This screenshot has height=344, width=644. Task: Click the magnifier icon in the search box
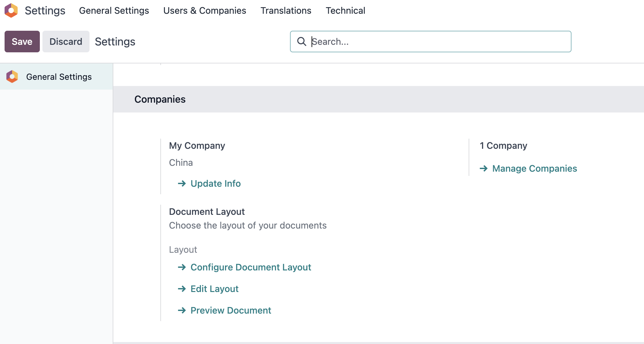tap(301, 42)
